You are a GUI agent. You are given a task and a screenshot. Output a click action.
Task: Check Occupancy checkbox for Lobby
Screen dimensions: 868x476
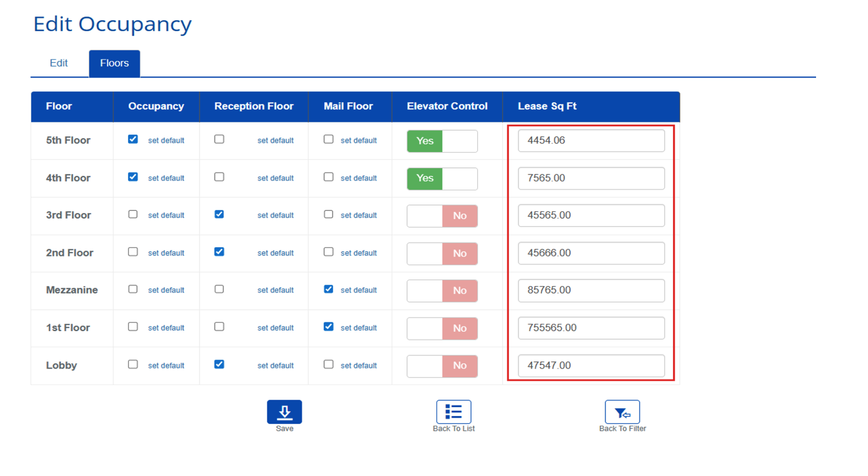(x=133, y=365)
